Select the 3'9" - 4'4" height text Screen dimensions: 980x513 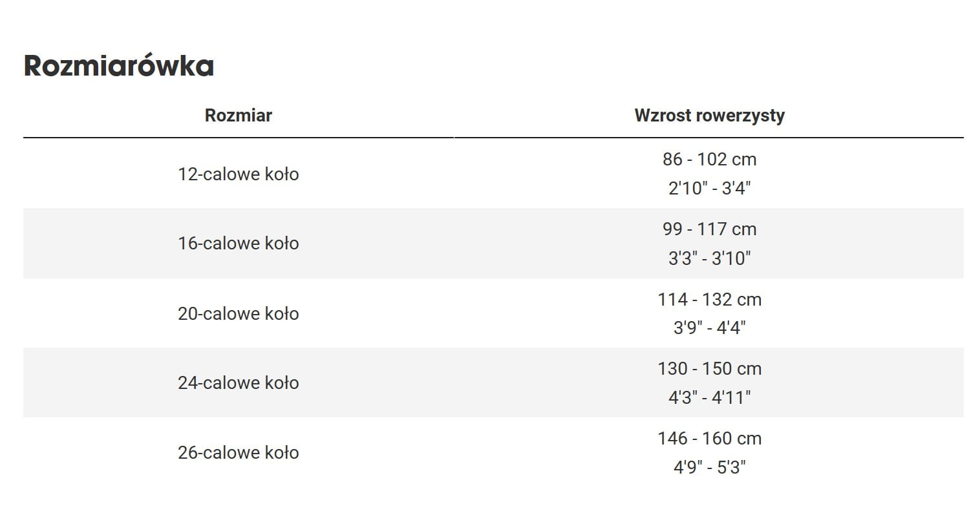(709, 328)
